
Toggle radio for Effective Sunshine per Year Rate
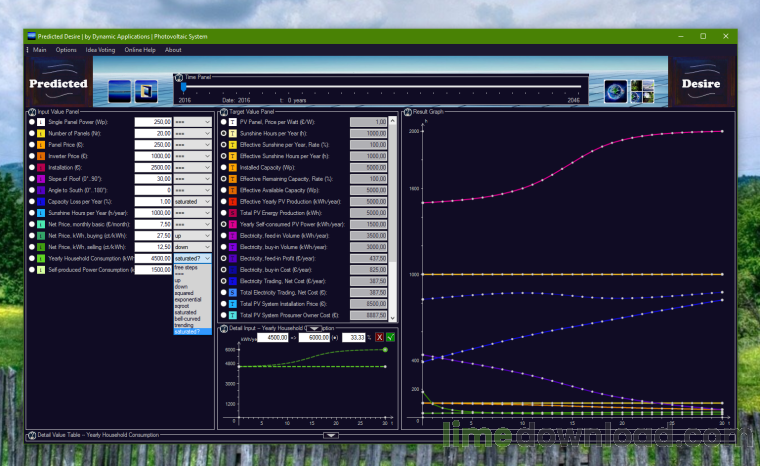[x=224, y=145]
